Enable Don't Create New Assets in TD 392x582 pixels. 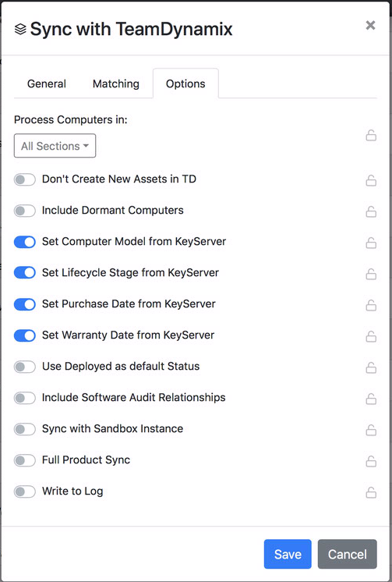[x=25, y=179]
